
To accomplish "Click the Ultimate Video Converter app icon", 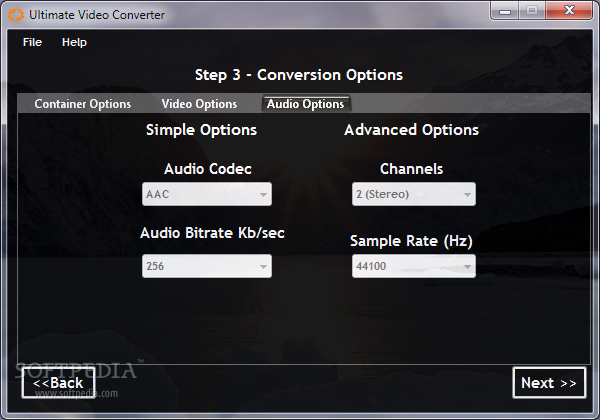I will tap(16, 15).
